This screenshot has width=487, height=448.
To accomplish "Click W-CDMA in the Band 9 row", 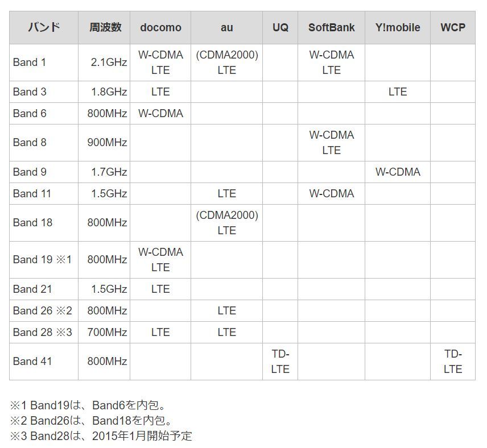I will point(398,172).
